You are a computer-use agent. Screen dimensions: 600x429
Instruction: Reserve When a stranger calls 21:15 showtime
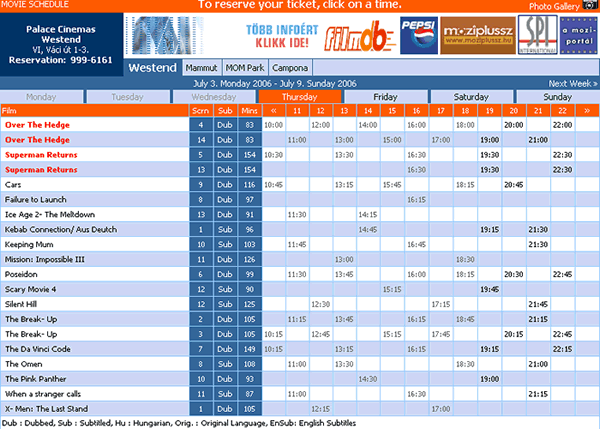[x=538, y=393]
